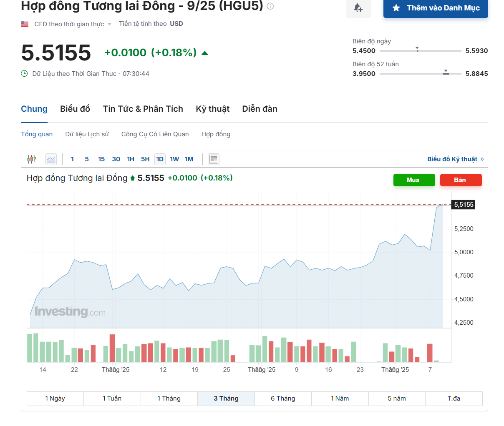This screenshot has height=426, width=504.
Task: Click the real-time data clock icon
Action: (25, 74)
